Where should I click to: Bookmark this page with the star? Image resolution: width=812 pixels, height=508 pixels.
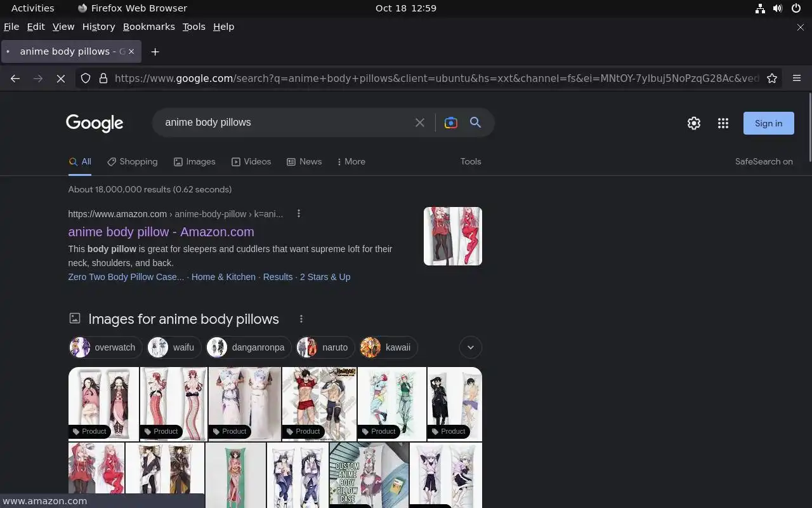(772, 78)
